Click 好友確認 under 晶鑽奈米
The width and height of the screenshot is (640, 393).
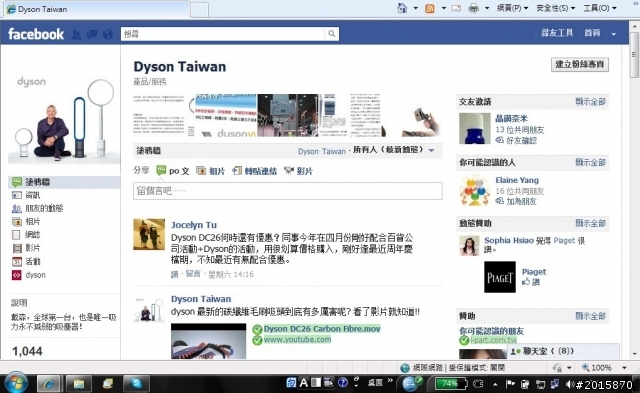click(521, 140)
